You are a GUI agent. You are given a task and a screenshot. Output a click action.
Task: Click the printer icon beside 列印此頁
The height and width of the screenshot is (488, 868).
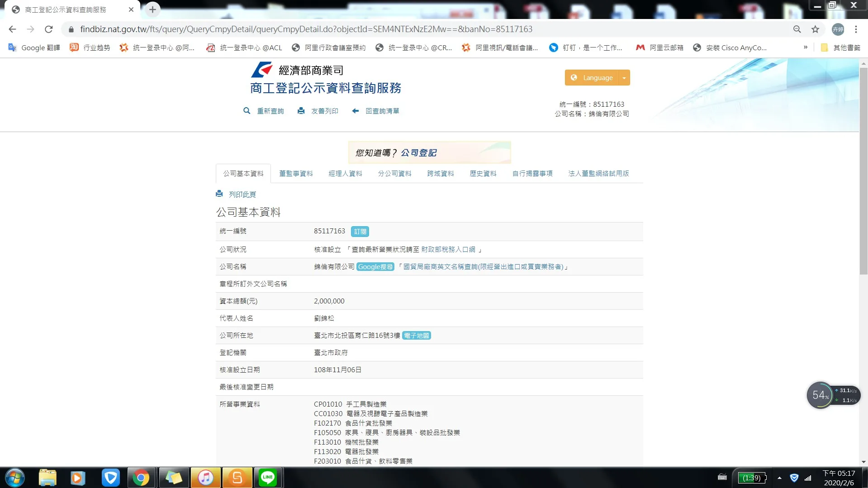pos(219,194)
